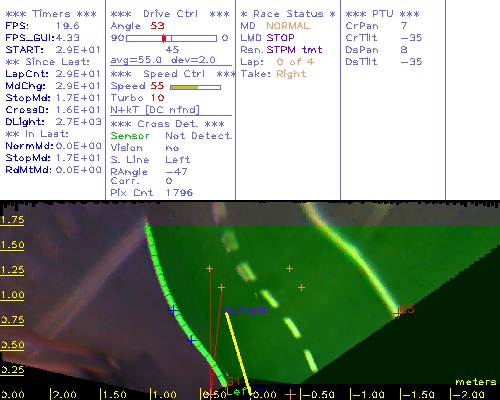
Task: Select the upper blue cross on left line
Action: tap(173, 311)
